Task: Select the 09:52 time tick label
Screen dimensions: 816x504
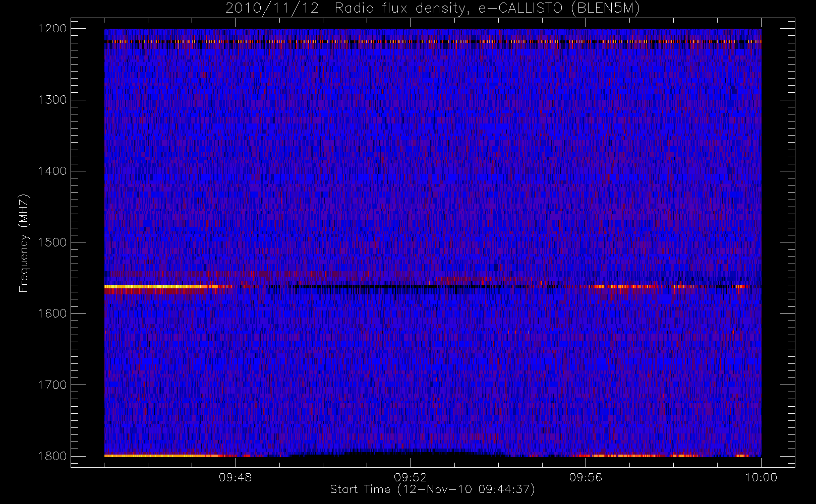Action: pos(411,477)
